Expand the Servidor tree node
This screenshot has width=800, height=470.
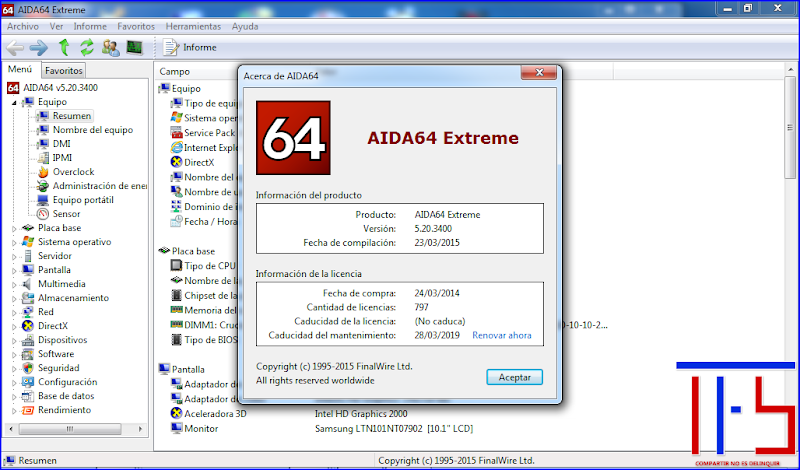coord(14,257)
